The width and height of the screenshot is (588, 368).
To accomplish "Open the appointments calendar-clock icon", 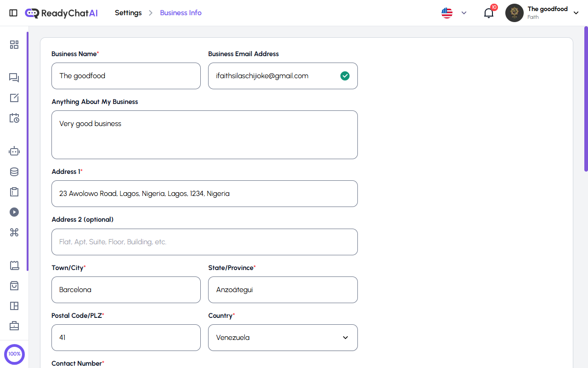I will 14,118.
